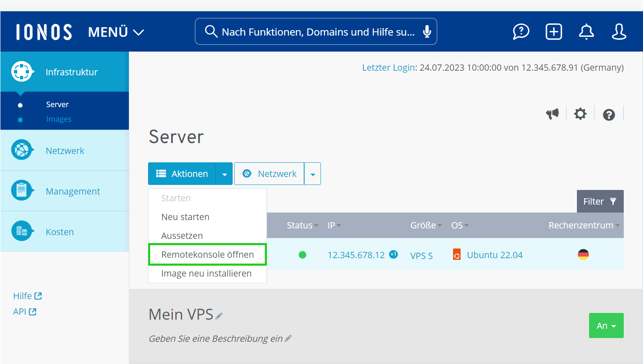Open the Hilfe external link

pos(28,296)
